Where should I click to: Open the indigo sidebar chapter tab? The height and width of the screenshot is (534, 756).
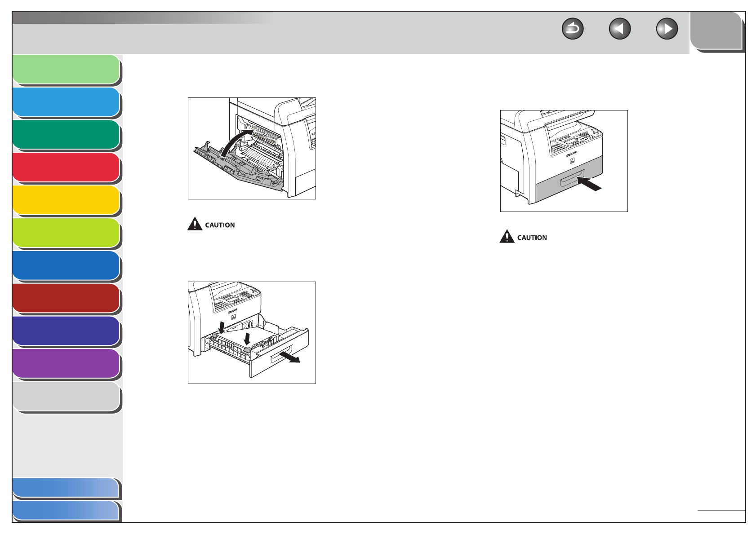coord(67,331)
